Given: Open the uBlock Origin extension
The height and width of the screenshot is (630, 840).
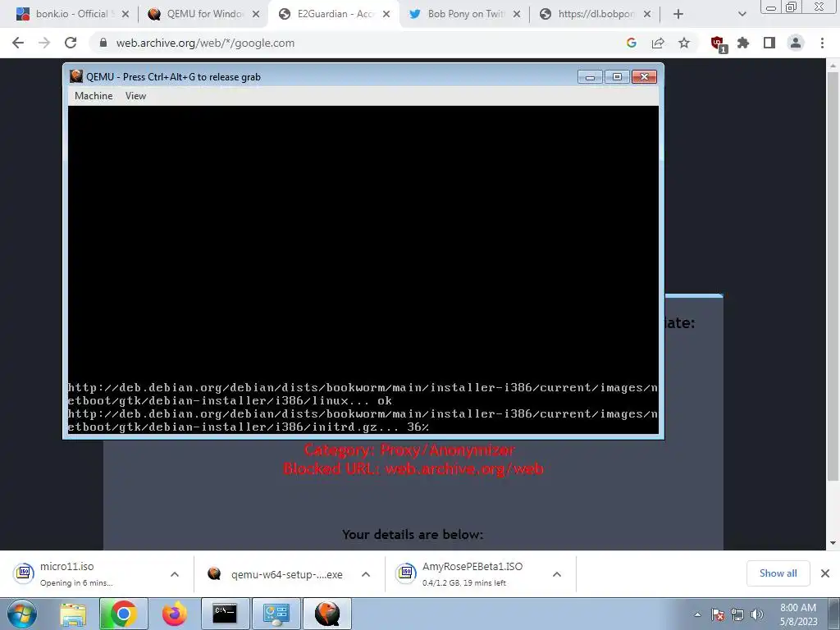Looking at the screenshot, I should [x=718, y=43].
